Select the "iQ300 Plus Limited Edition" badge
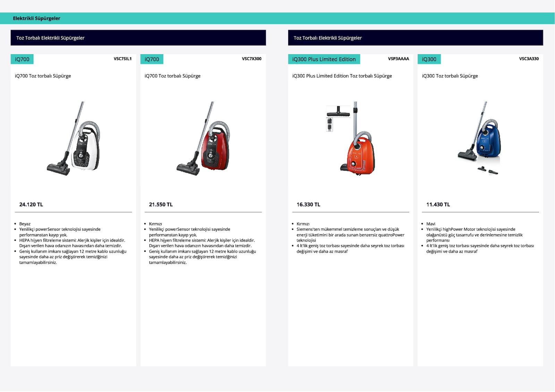The width and height of the screenshot is (555, 392). [324, 59]
